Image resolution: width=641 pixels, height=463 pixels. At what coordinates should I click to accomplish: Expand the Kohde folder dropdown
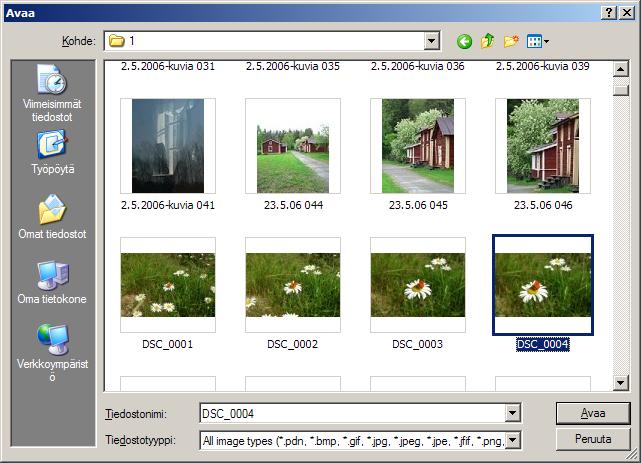click(432, 41)
